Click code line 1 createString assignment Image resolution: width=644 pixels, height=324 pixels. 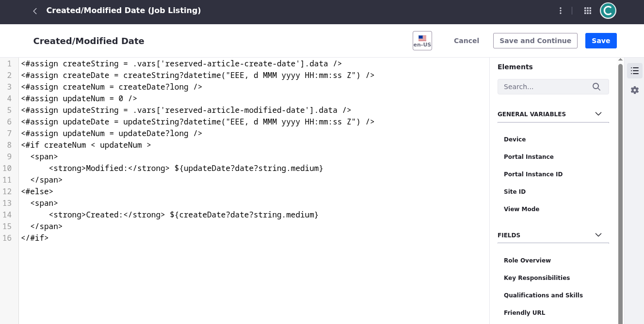(x=181, y=63)
